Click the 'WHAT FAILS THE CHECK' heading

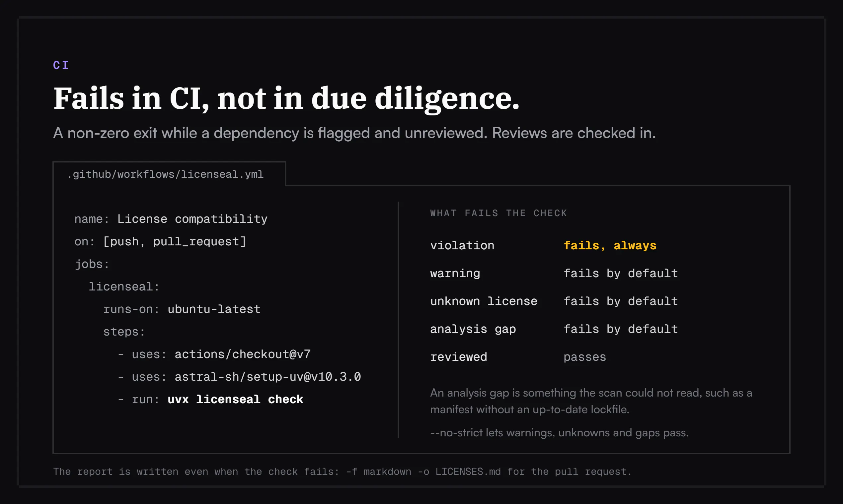pyautogui.click(x=498, y=213)
